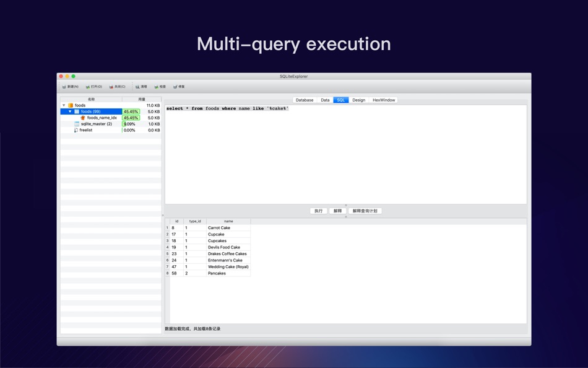Screen dimensions: 588x368
Task: Click the sqlite_master table icon
Action: (x=77, y=124)
